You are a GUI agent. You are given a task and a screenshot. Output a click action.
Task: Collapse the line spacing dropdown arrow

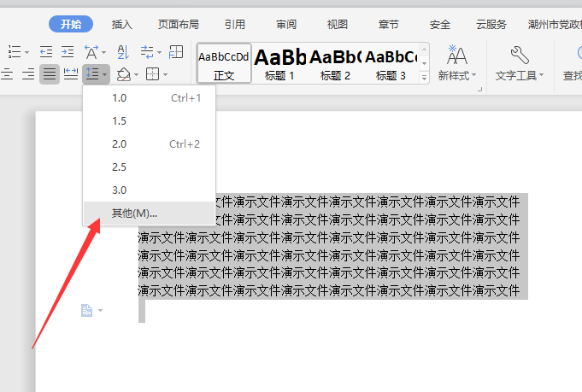(104, 74)
